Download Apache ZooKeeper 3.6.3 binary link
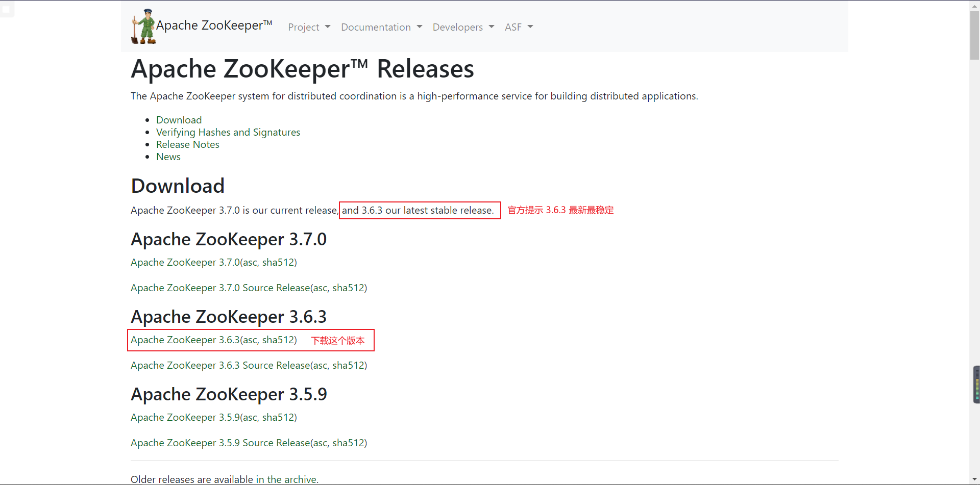980x485 pixels. pos(185,340)
